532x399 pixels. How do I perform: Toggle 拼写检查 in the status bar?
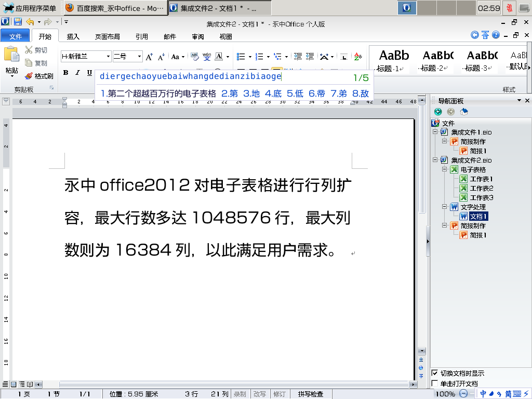pyautogui.click(x=311, y=394)
